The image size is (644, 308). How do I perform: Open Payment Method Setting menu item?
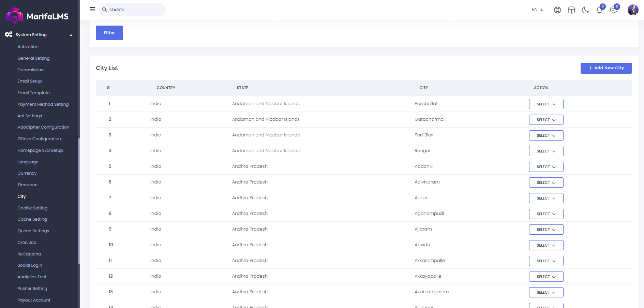coord(43,104)
